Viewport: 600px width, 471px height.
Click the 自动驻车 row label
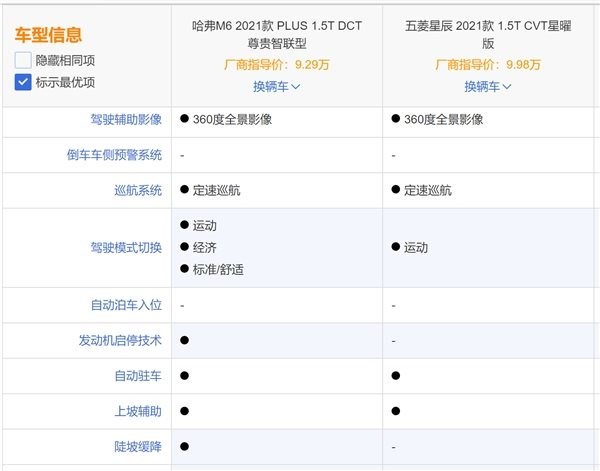[x=138, y=376]
